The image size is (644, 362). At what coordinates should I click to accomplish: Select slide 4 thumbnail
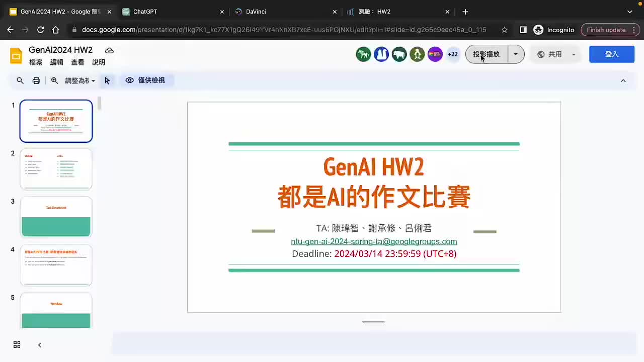tap(56, 265)
